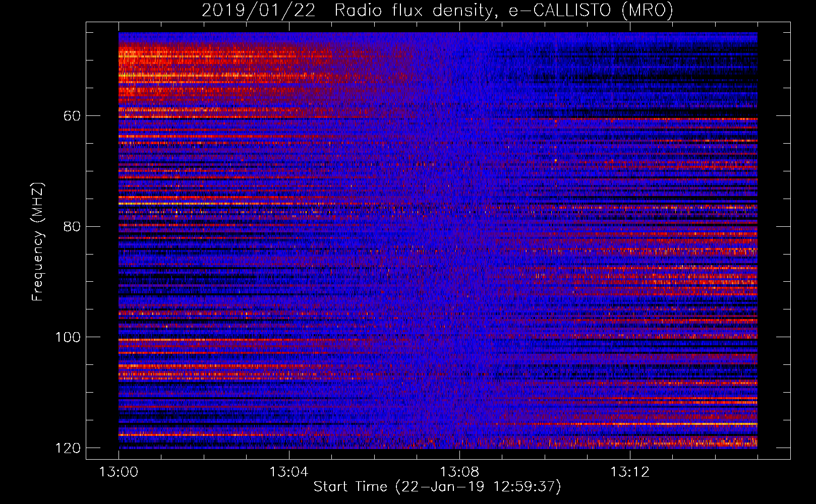Click the '13:08' time tick label

pos(459,472)
